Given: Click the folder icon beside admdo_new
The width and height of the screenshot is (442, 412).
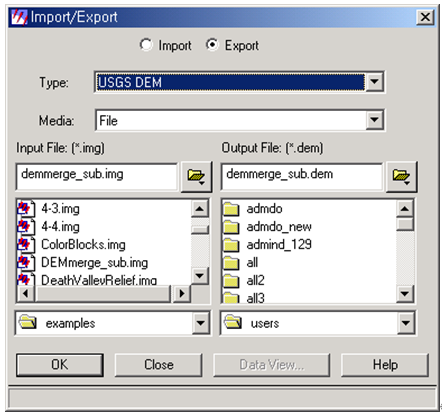Looking at the screenshot, I should [231, 227].
